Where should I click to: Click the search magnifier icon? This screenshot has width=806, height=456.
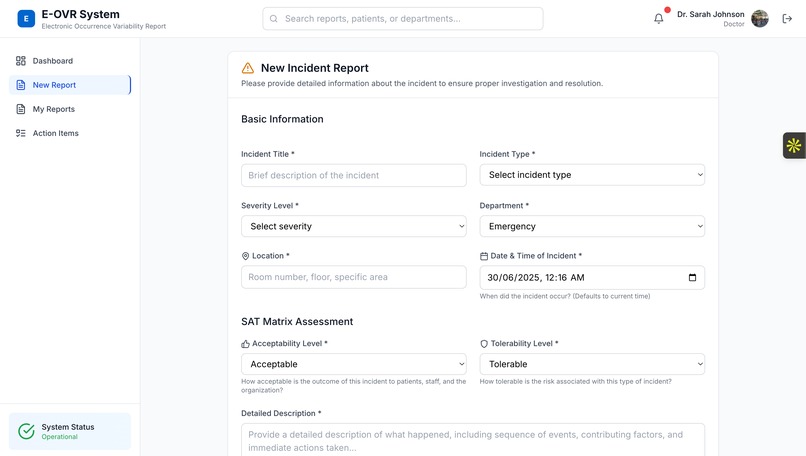click(x=273, y=19)
